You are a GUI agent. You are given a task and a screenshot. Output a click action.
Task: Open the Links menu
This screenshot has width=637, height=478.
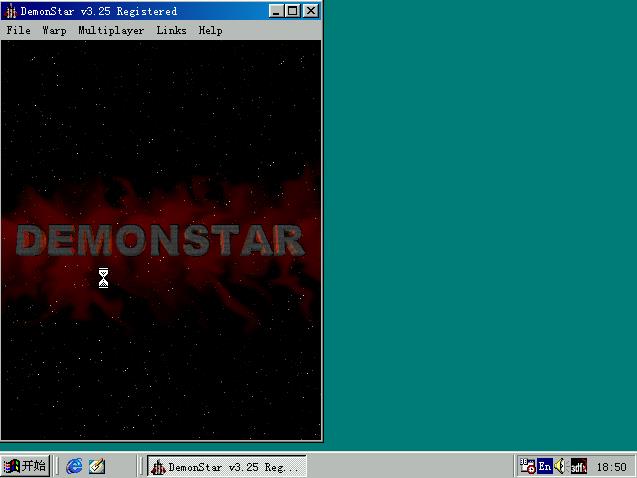coord(171,30)
